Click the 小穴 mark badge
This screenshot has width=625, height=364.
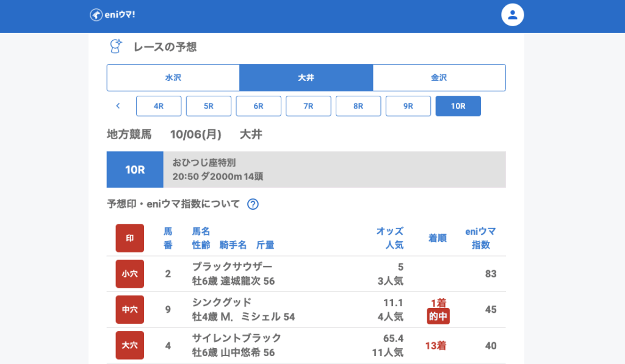pos(130,274)
